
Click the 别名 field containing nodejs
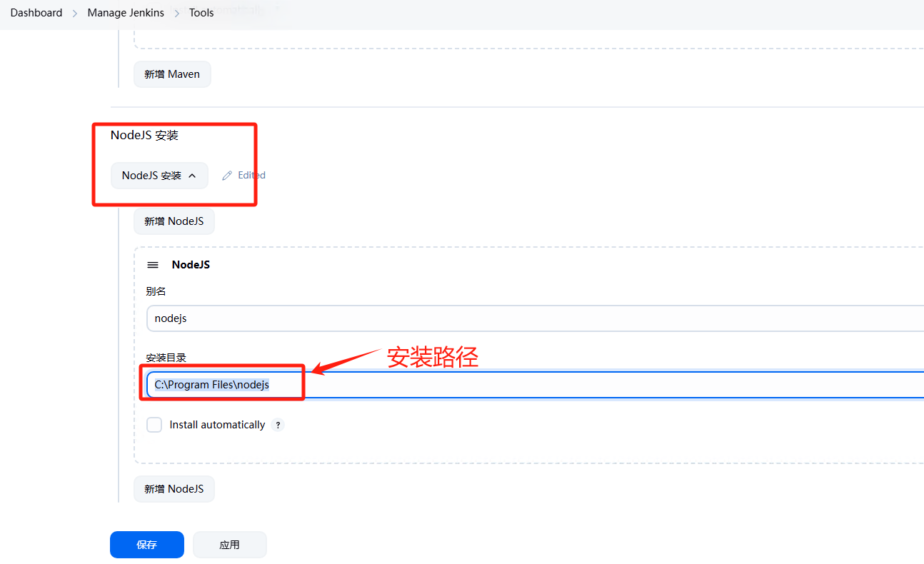(x=535, y=318)
